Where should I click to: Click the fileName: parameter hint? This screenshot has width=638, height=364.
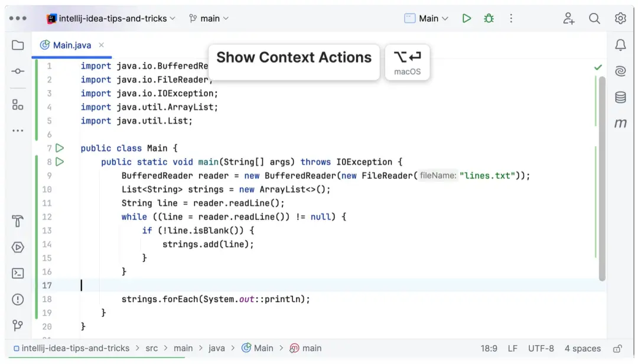click(438, 175)
